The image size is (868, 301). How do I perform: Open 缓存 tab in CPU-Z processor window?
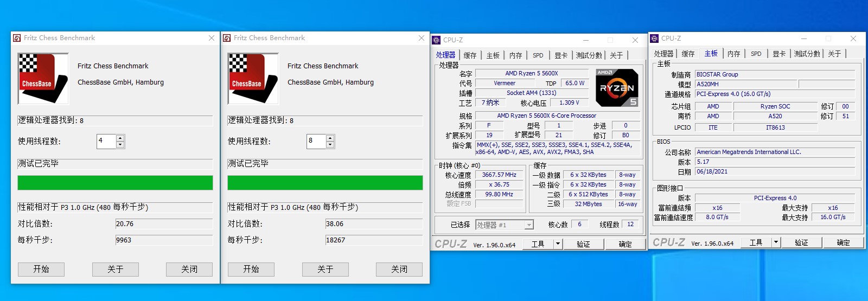[x=470, y=55]
